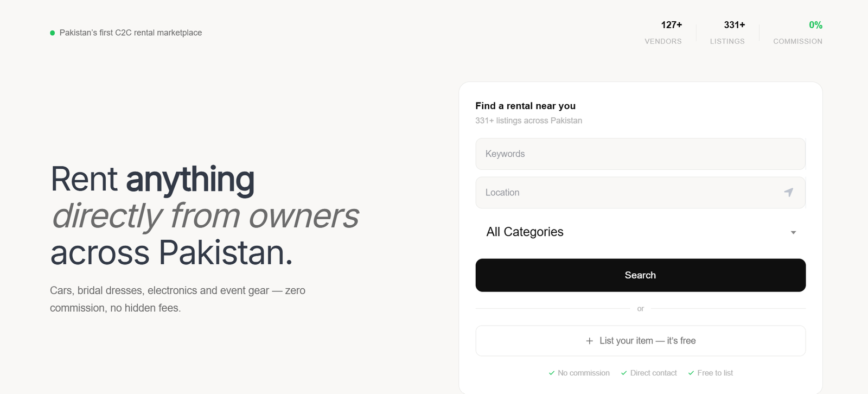Click the No commission label
Viewport: 868px width, 394px height.
584,373
